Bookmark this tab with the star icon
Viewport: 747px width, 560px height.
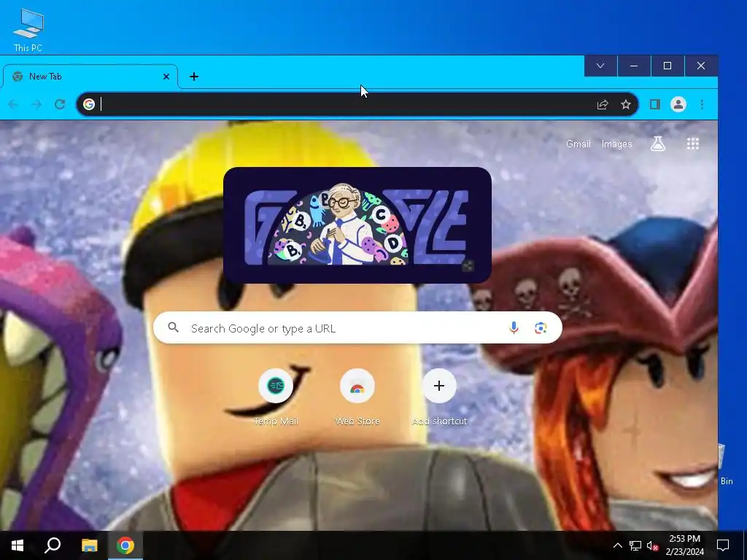point(626,104)
